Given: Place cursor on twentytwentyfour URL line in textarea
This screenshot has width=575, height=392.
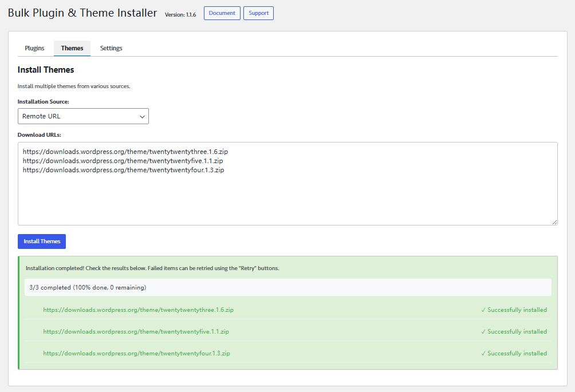Looking at the screenshot, I should pos(123,170).
